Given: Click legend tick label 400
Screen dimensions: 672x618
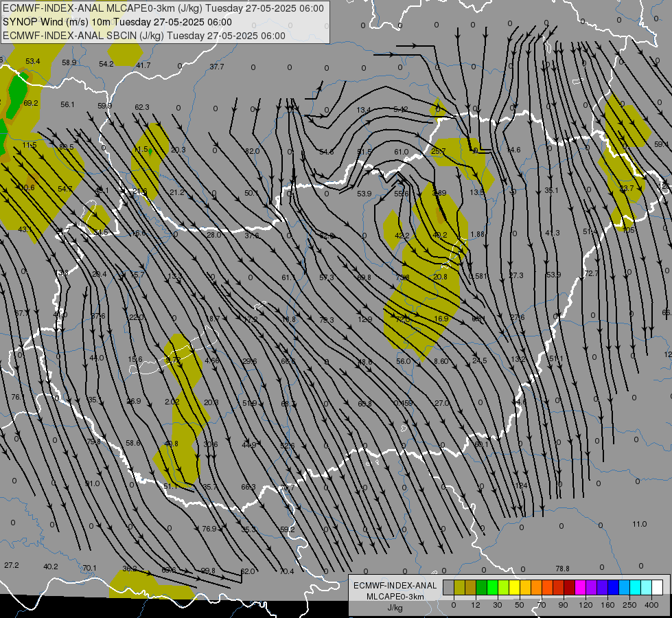Looking at the screenshot, I should [x=651, y=605].
